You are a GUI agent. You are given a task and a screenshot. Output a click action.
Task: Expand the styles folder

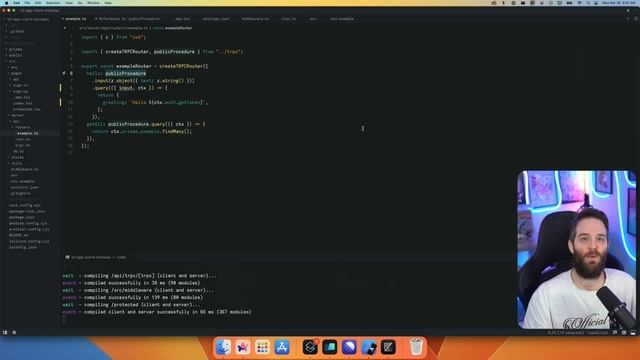17,158
